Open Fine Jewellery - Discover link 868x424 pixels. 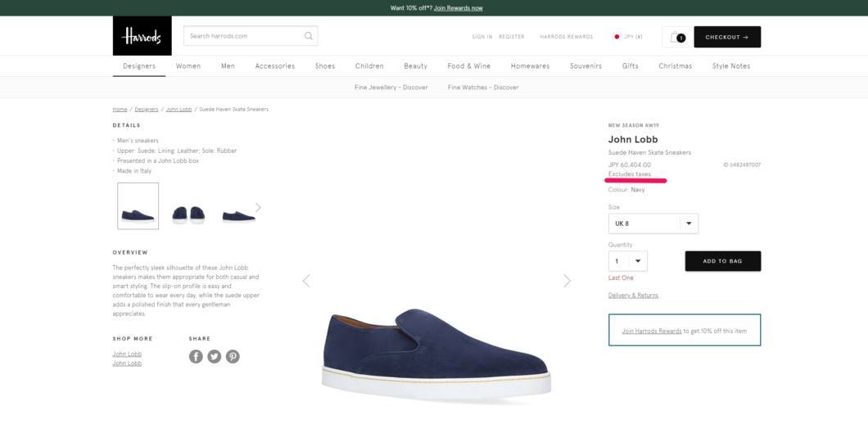pos(391,88)
